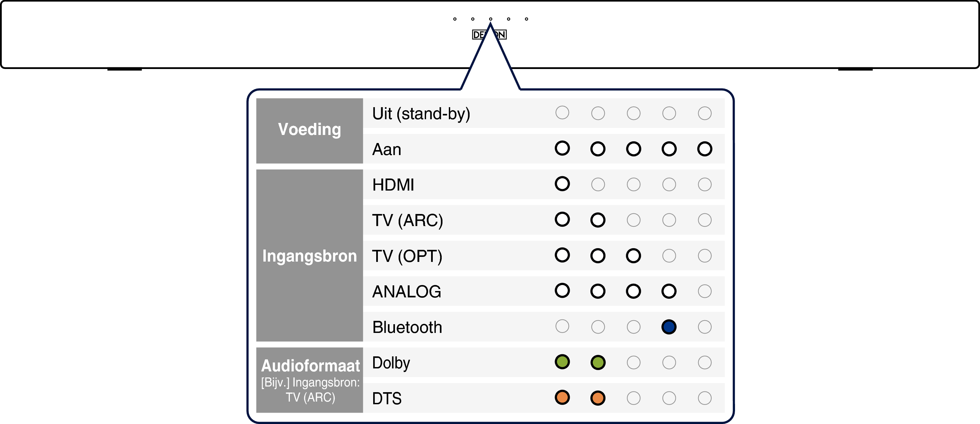Select the fifth Aan row circle

pyautogui.click(x=705, y=148)
